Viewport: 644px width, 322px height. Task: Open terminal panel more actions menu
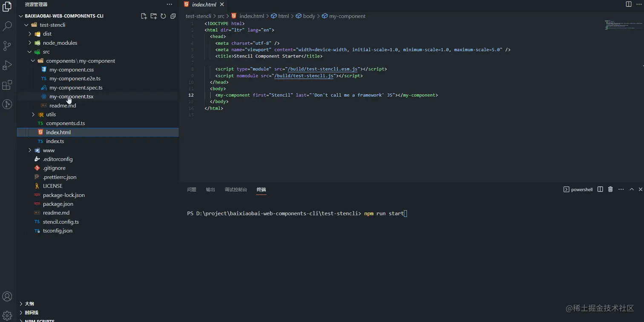[x=621, y=190]
